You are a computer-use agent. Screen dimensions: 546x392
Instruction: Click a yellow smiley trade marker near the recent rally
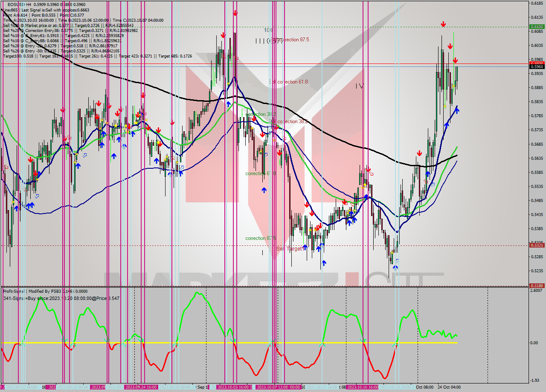[453, 85]
